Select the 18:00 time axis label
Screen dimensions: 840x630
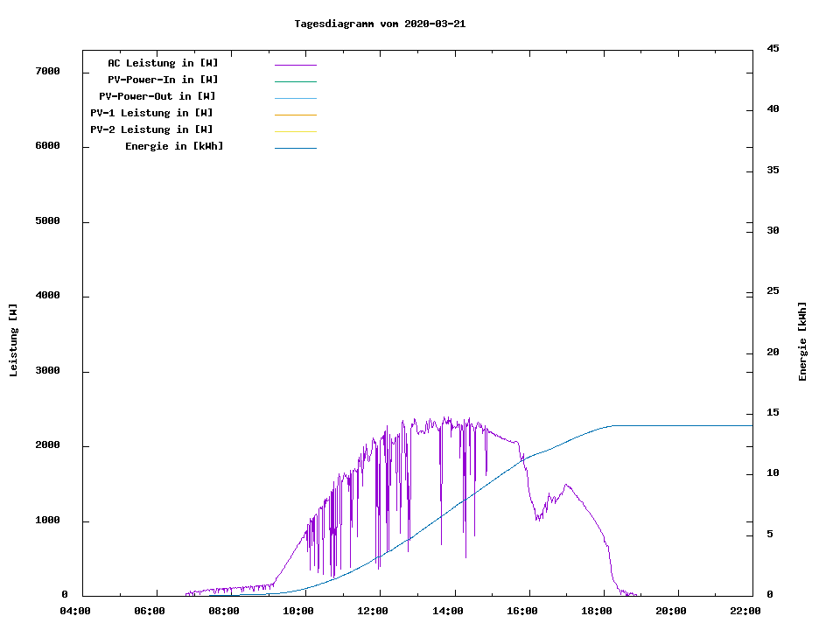(x=597, y=611)
